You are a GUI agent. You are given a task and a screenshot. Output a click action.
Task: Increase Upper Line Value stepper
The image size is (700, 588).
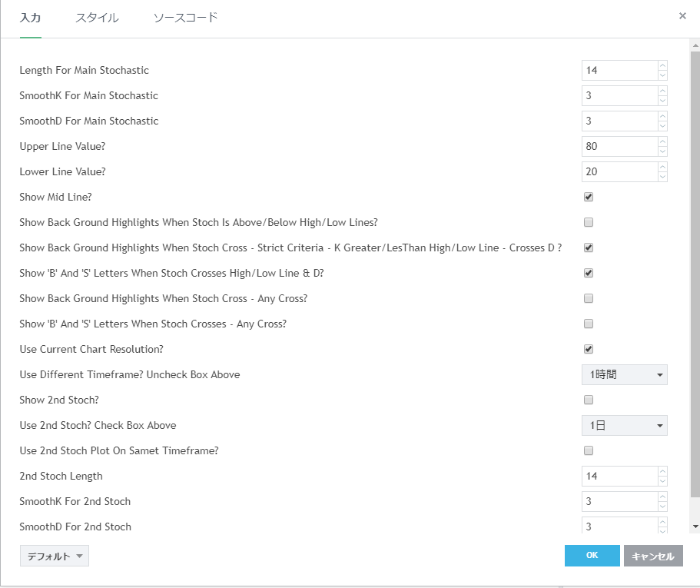(662, 141)
